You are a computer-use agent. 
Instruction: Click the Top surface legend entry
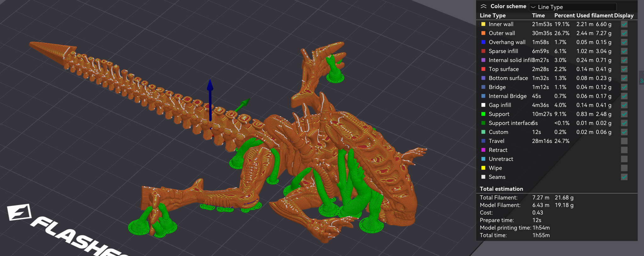point(503,69)
